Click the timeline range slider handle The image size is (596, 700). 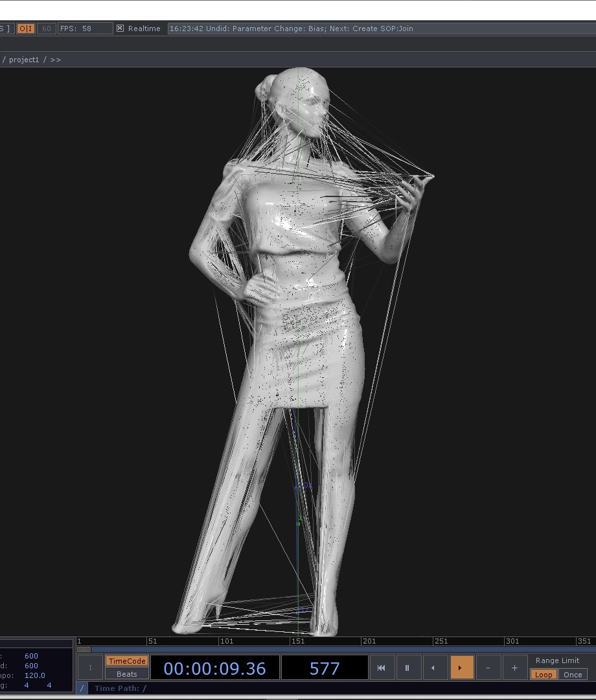[84, 649]
